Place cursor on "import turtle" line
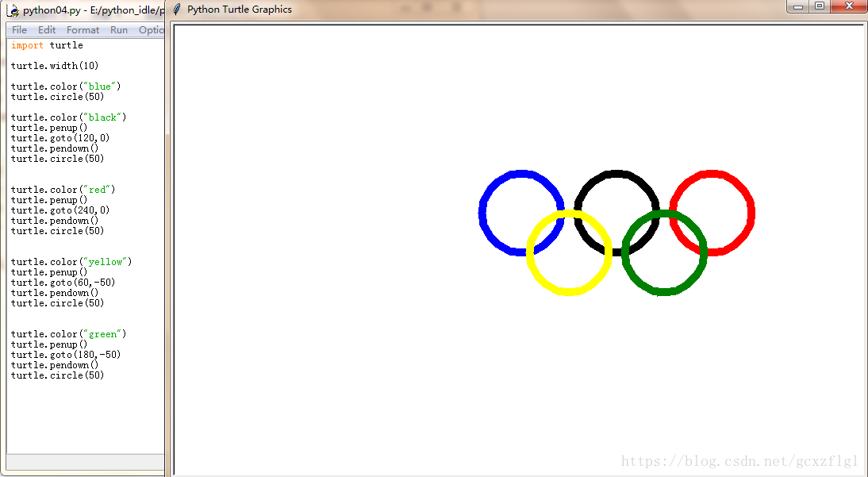Viewport: 868px width, 477px height. (47, 45)
